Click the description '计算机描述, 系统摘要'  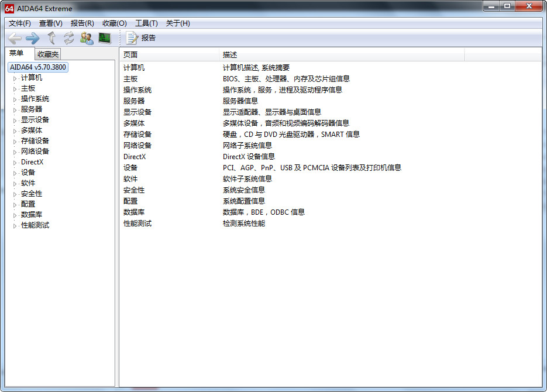pos(256,68)
